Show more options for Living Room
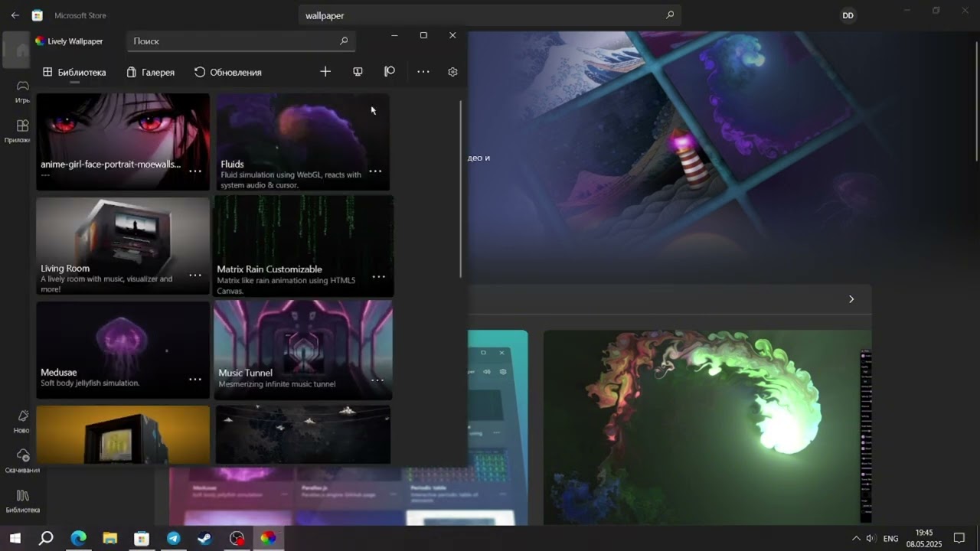The height and width of the screenshot is (551, 980). (195, 275)
